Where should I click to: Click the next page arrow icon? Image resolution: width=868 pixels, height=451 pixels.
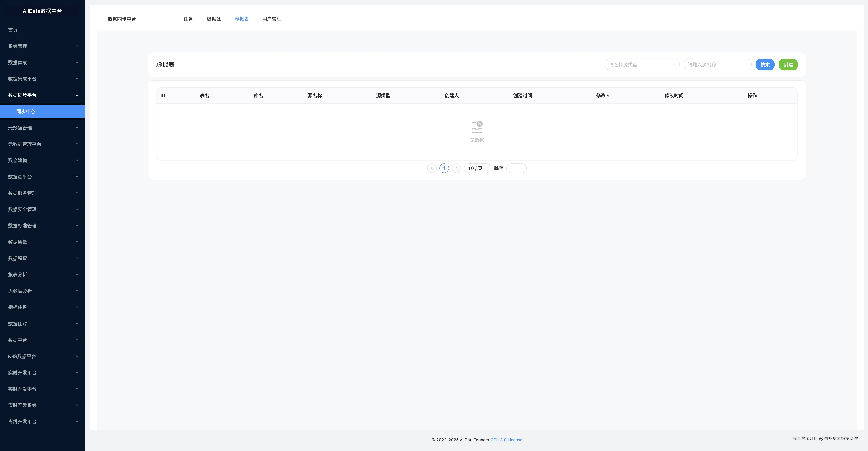pyautogui.click(x=456, y=168)
